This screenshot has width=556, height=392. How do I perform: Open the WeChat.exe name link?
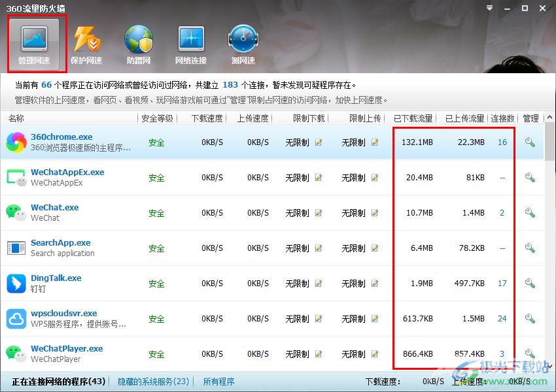54,207
